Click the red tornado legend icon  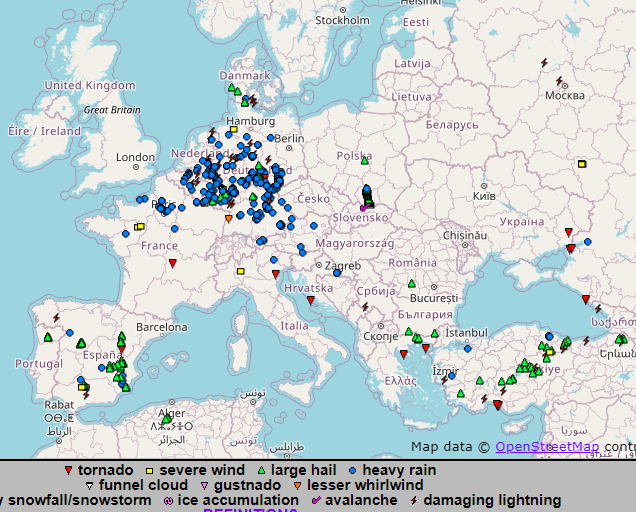click(x=69, y=471)
